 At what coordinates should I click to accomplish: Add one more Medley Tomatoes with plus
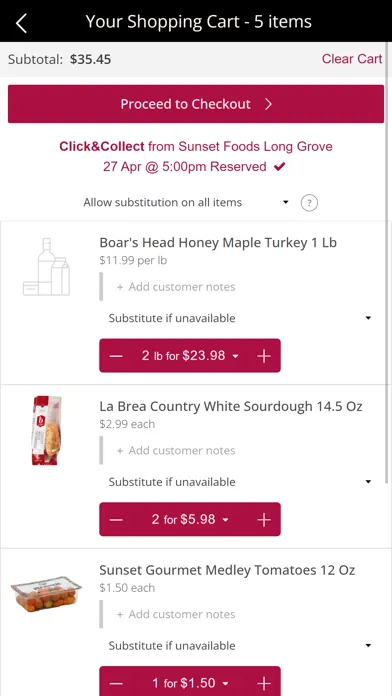(x=264, y=683)
